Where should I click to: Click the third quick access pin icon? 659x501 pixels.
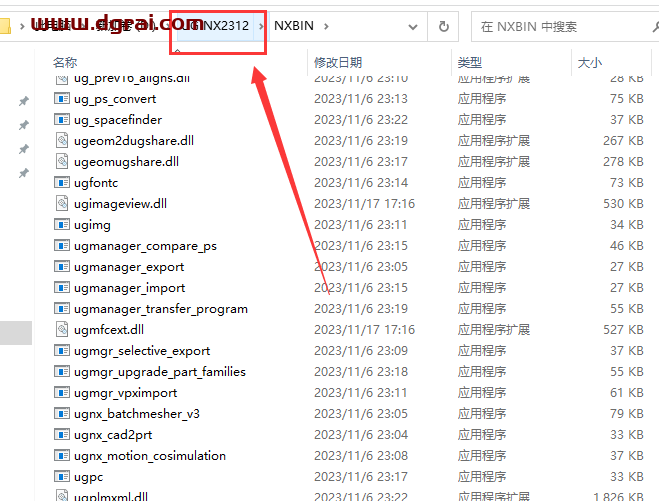coord(24,149)
